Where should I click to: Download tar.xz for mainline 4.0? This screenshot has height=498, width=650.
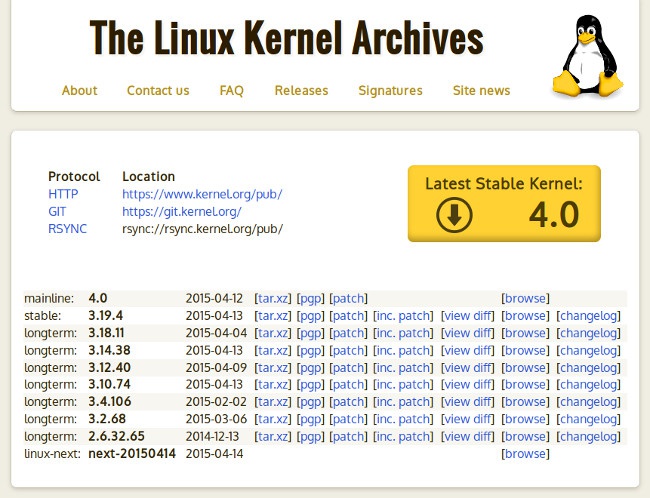pos(273,298)
